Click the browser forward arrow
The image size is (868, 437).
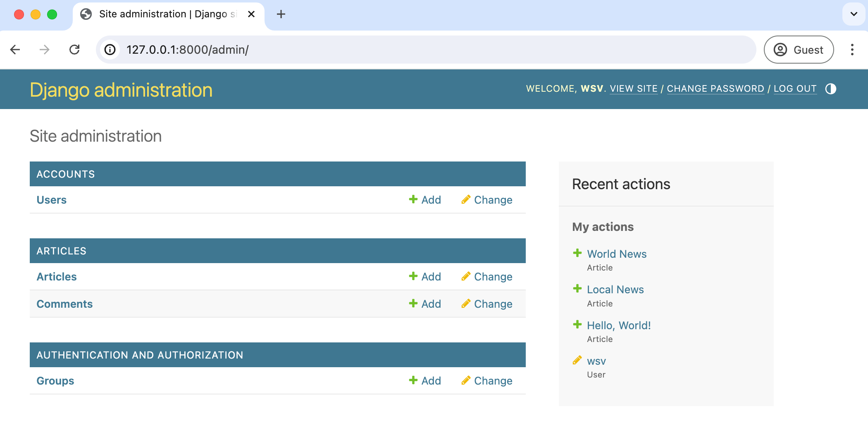pos(45,50)
